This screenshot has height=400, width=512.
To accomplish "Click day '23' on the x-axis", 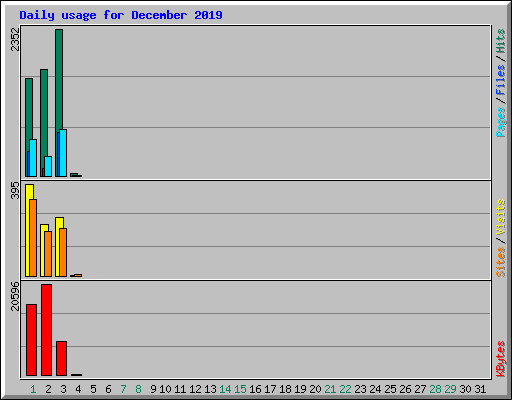I will (x=360, y=389).
